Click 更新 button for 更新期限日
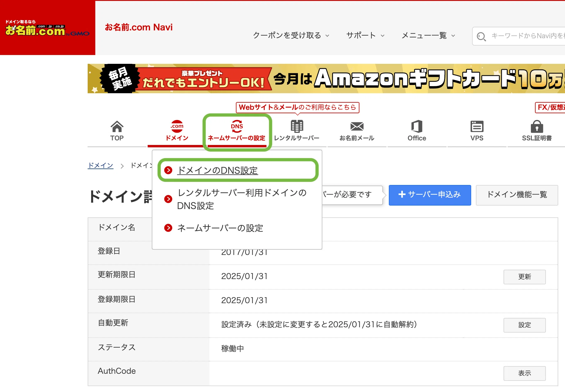565x392 pixels. [x=524, y=277]
